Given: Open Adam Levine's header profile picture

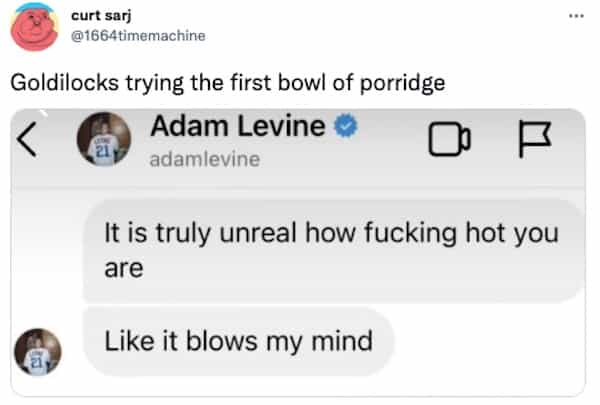Looking at the screenshot, I should tap(104, 138).
